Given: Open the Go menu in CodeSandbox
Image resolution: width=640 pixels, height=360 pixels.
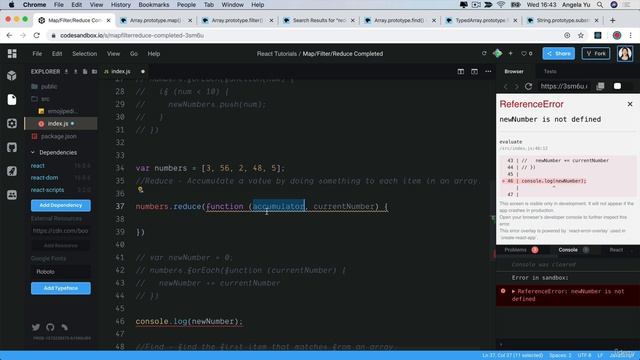Looking at the screenshot, I should (x=134, y=53).
